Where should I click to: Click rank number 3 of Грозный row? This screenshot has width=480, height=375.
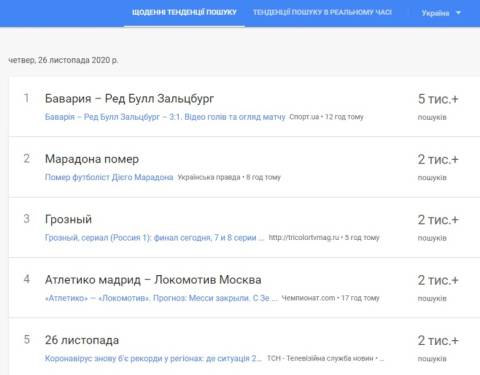(27, 219)
